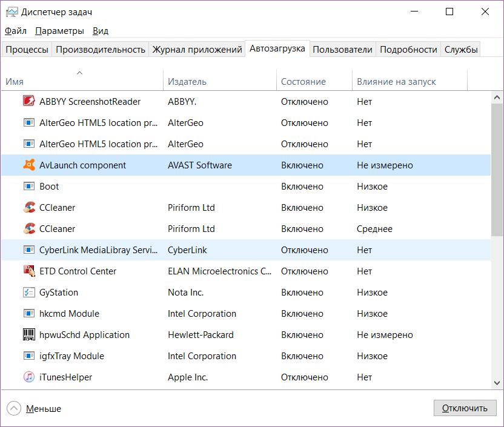The height and width of the screenshot is (427, 504).
Task: Click the scrollbar down arrow
Action: (x=497, y=383)
